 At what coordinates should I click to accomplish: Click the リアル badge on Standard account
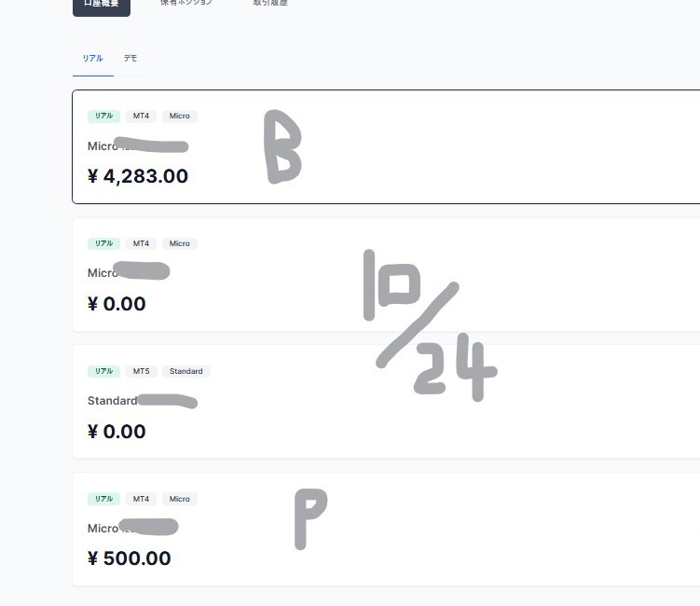tap(103, 371)
